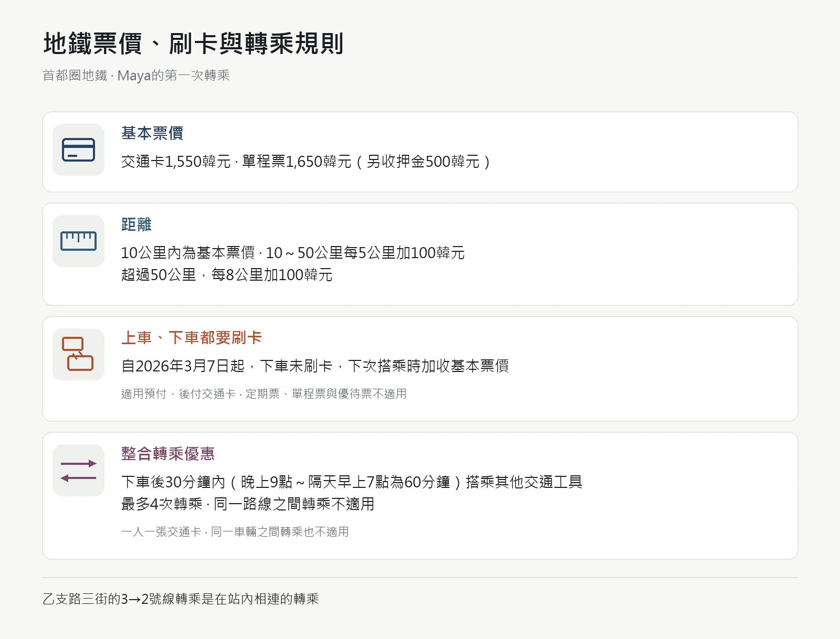840x639 pixels.
Task: Click the credit card icon beside 基本票價
Action: tap(78, 150)
